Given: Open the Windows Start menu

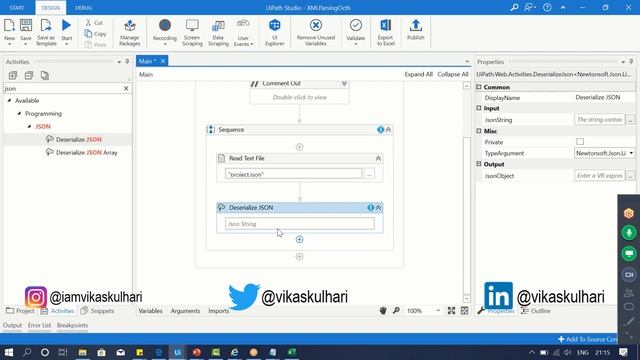Looking at the screenshot, I should (x=8, y=352).
